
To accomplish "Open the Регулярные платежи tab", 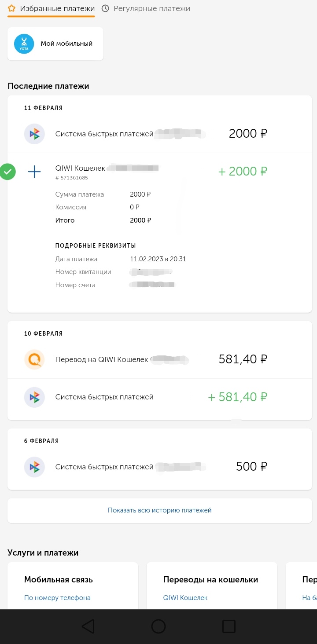I will (151, 8).
